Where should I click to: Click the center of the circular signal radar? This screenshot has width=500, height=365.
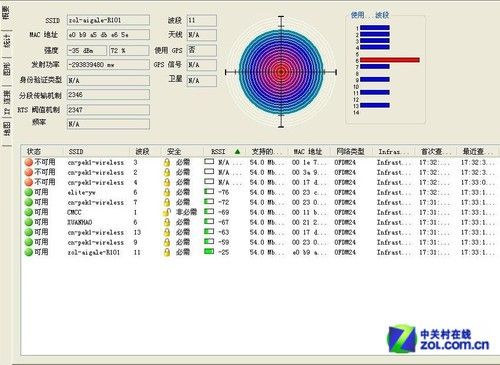281,72
